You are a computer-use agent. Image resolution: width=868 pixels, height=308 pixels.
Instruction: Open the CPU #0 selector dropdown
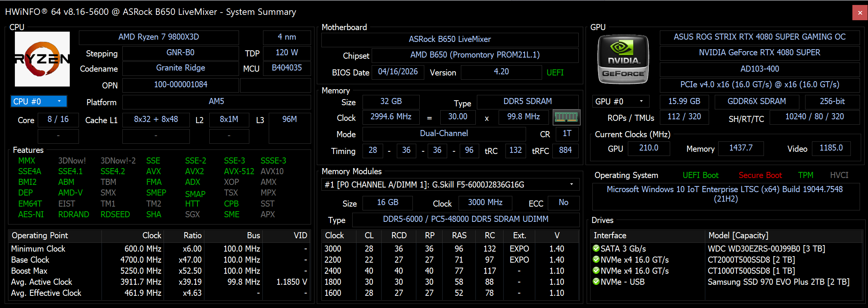(x=39, y=101)
